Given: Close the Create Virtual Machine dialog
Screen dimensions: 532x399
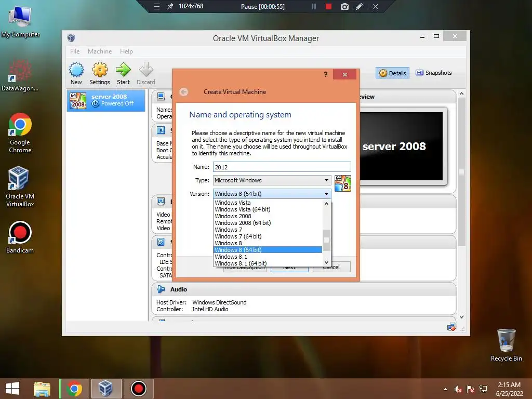Looking at the screenshot, I should tap(345, 74).
